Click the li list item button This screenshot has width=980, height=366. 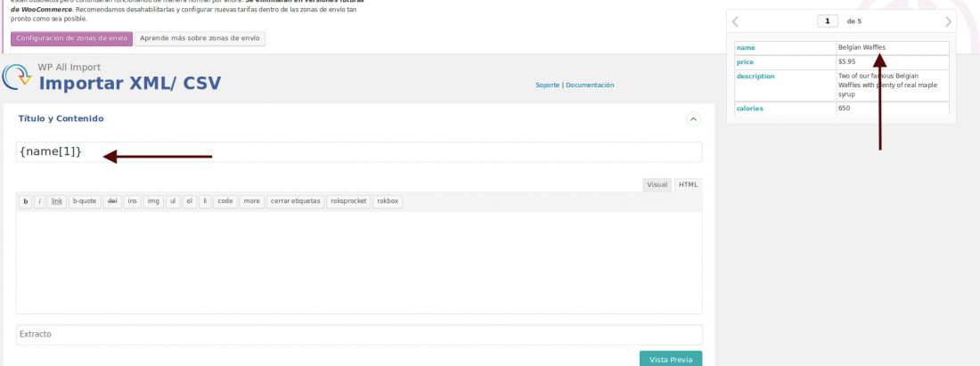[205, 201]
